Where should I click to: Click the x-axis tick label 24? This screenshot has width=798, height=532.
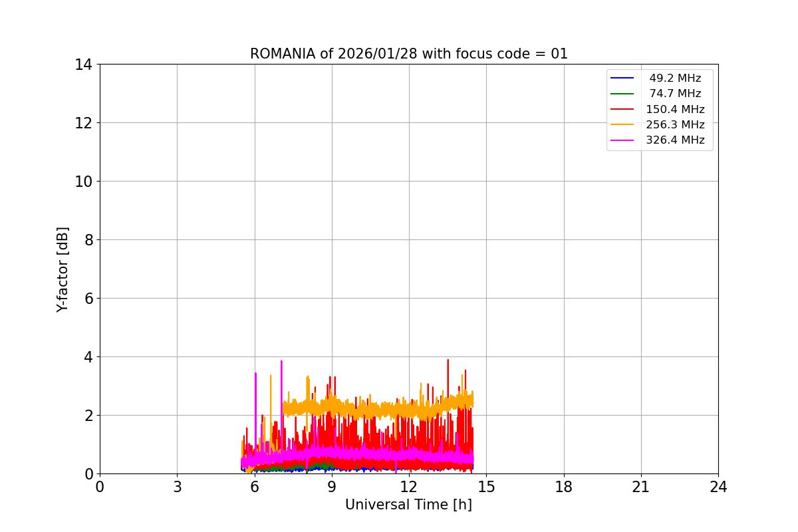click(x=718, y=487)
